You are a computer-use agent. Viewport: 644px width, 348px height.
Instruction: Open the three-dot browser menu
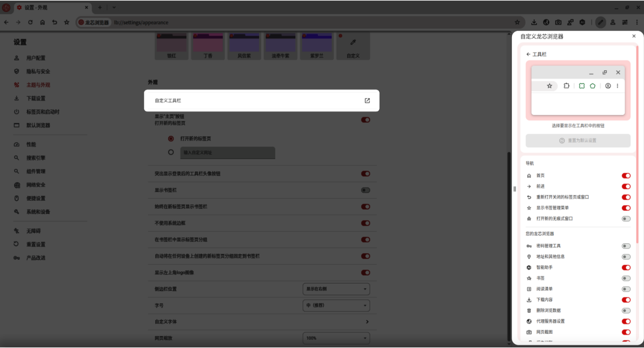tap(637, 22)
